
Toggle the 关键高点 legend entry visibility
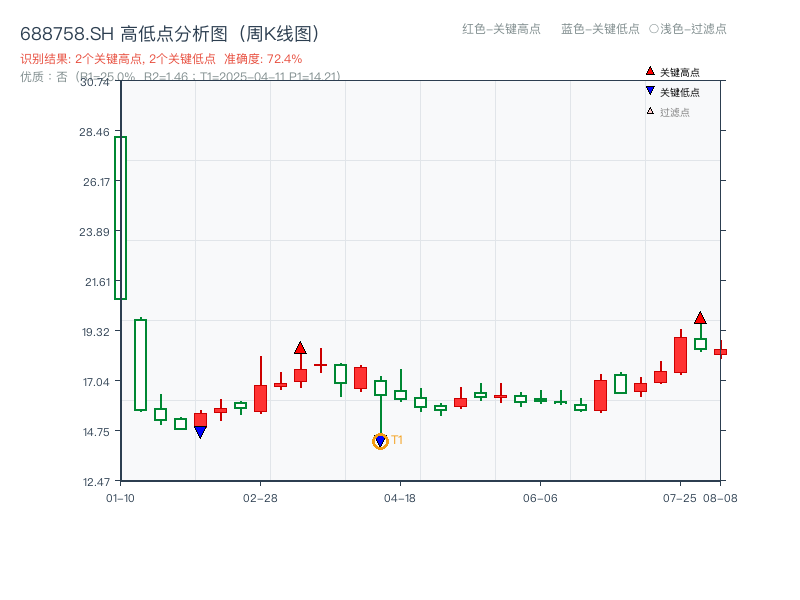click(x=672, y=72)
